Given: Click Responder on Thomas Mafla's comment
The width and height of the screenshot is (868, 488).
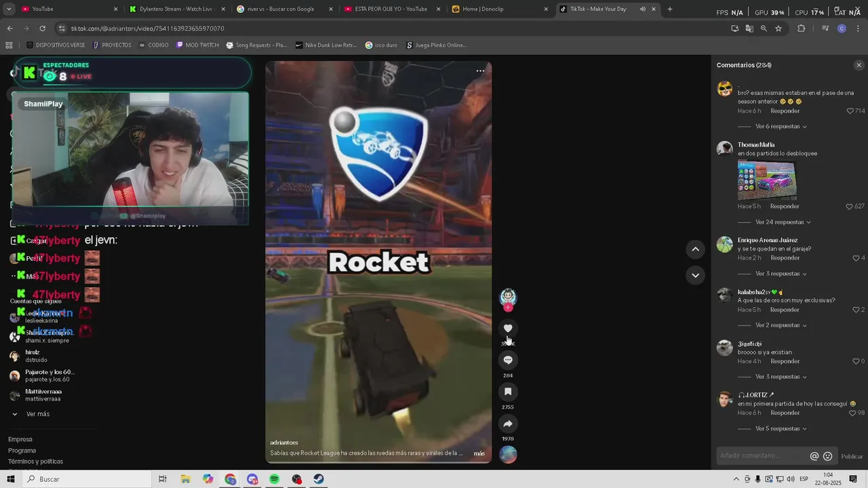Looking at the screenshot, I should pyautogui.click(x=785, y=206).
